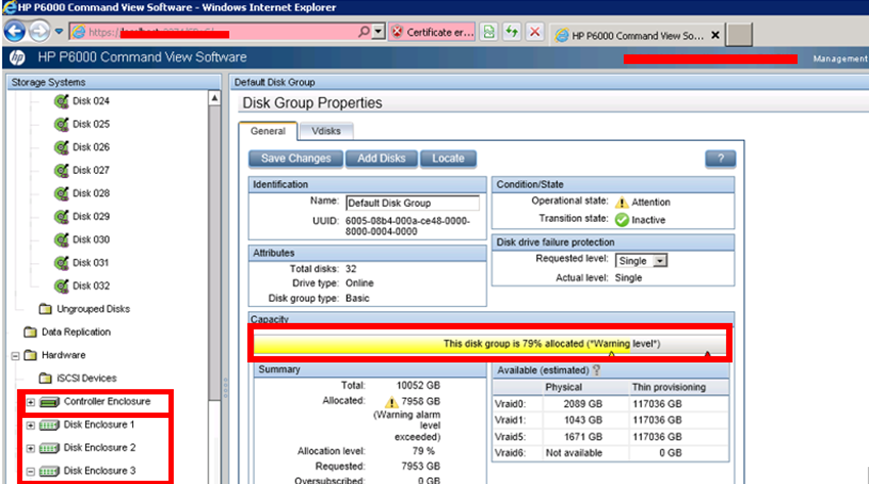Click the Disk 030 drive icon
The width and height of the screenshot is (869, 484).
61,240
